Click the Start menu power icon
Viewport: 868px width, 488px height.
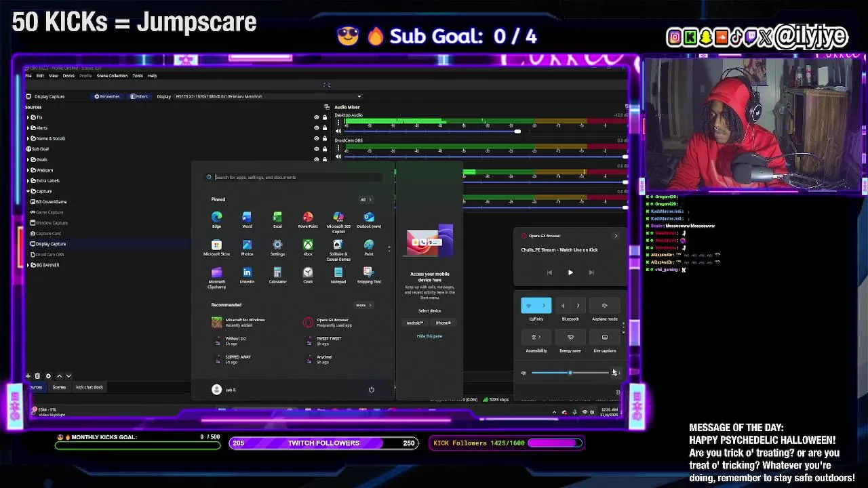point(371,390)
